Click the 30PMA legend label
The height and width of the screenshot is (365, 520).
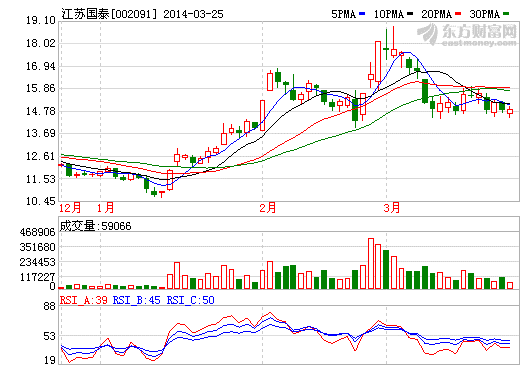point(485,14)
